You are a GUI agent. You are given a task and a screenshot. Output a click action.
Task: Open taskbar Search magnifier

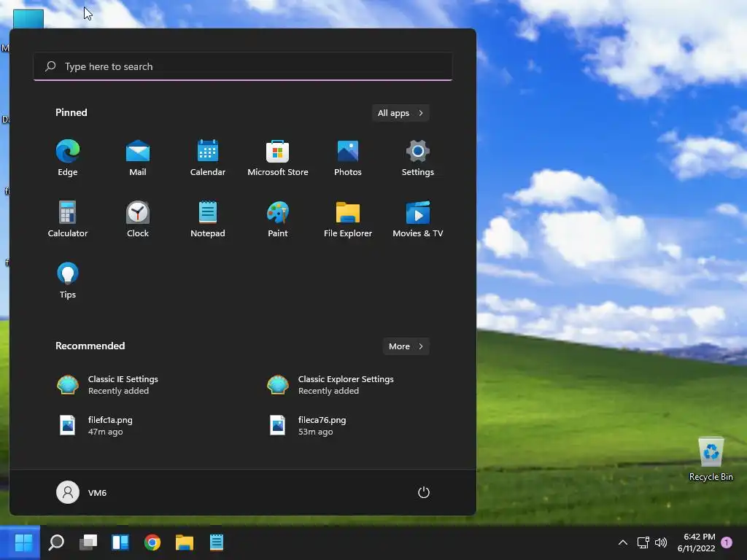[56, 542]
